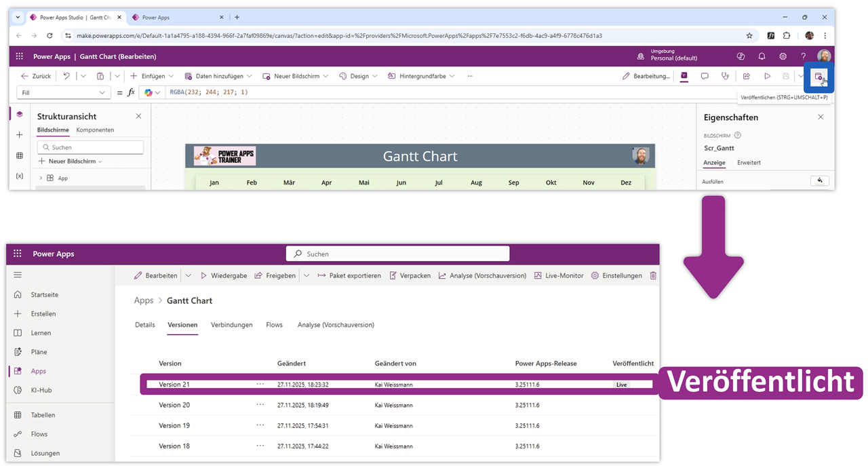Viewport: 868px width, 466px height.
Task: Close the Strukturansicht panel
Action: click(138, 116)
